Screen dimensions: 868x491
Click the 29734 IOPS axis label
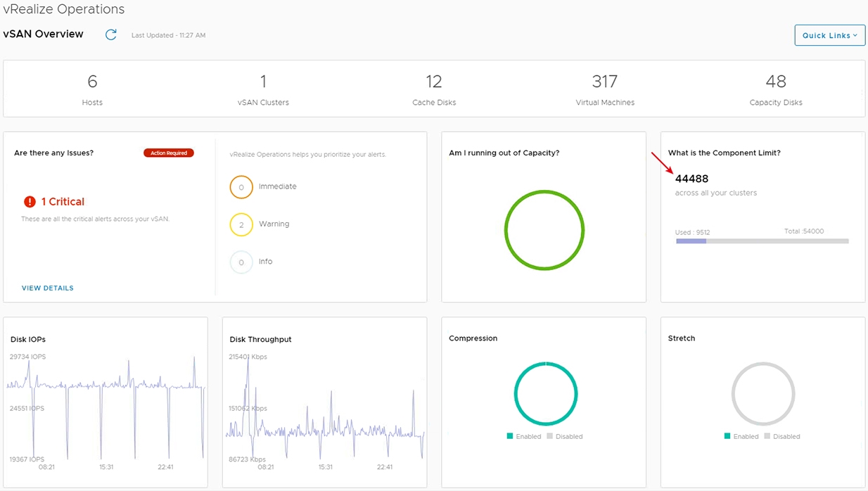tap(27, 357)
